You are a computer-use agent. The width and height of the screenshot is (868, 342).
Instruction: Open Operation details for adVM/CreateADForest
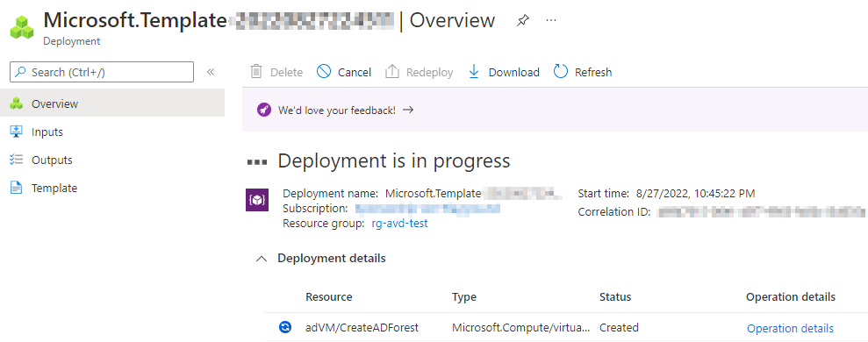(790, 329)
